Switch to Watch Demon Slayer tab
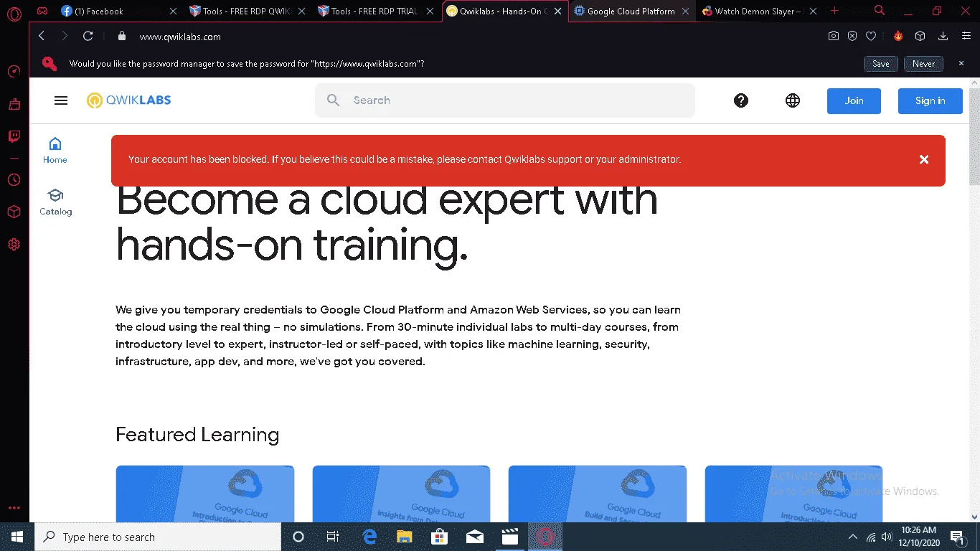This screenshot has height=551, width=980. [761, 11]
